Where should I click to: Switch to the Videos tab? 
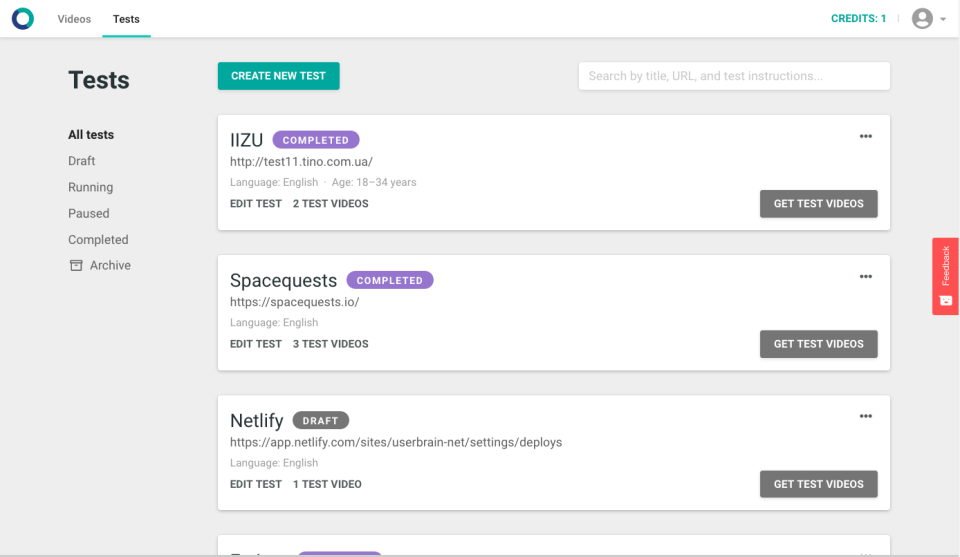(74, 19)
